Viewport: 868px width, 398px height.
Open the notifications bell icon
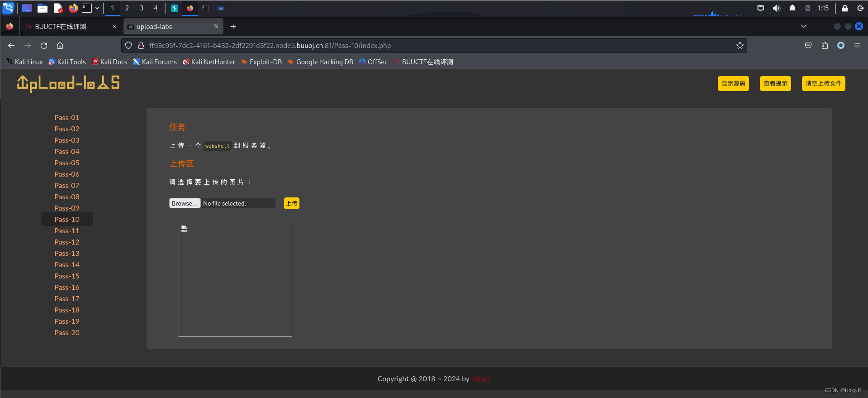pyautogui.click(x=792, y=8)
